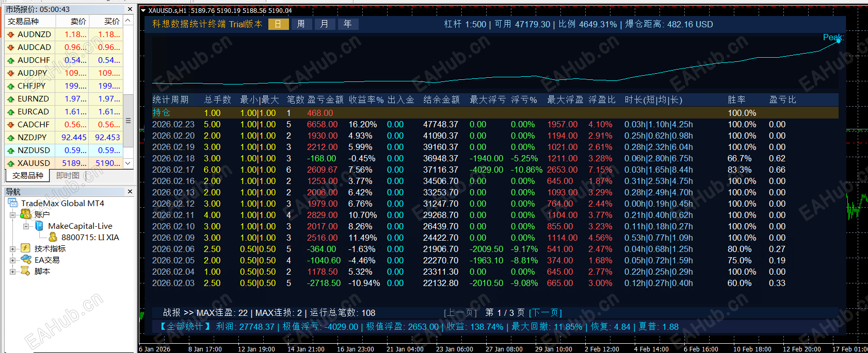Collapse the 账户 node in the navigator
The image size is (868, 353).
click(x=12, y=215)
